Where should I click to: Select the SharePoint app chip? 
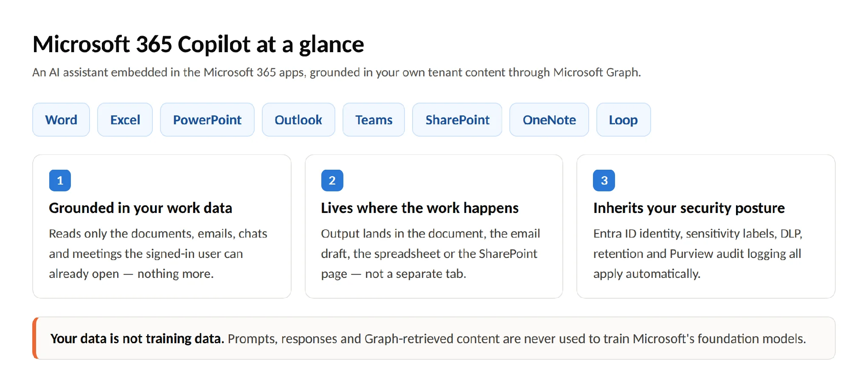click(457, 120)
